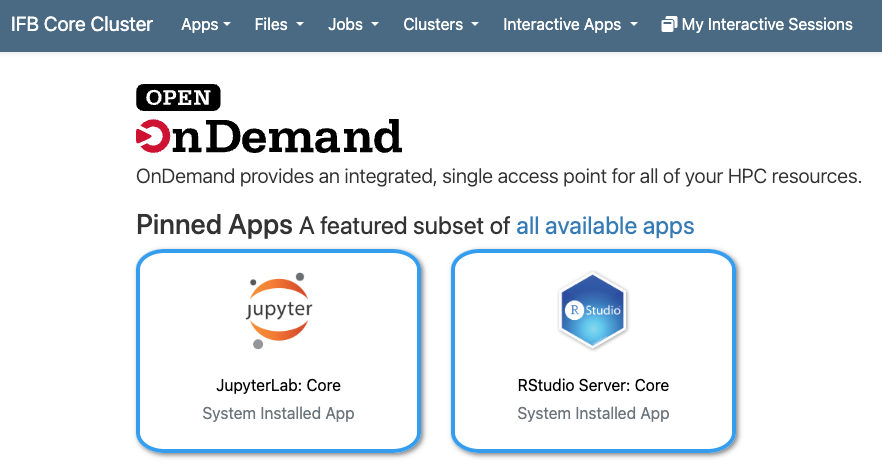Viewport: 882px width, 473px height.
Task: Click the red play-circle in the OnDemand logo
Action: pos(153,136)
